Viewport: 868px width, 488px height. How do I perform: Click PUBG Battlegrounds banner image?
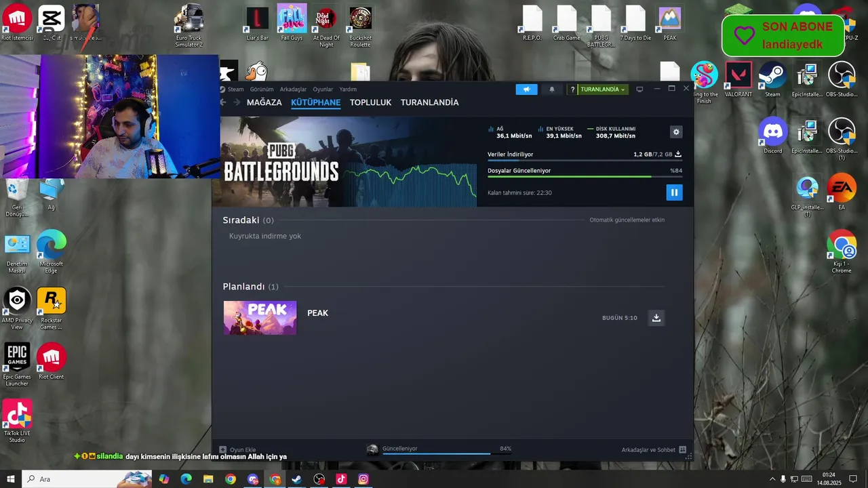tap(281, 162)
